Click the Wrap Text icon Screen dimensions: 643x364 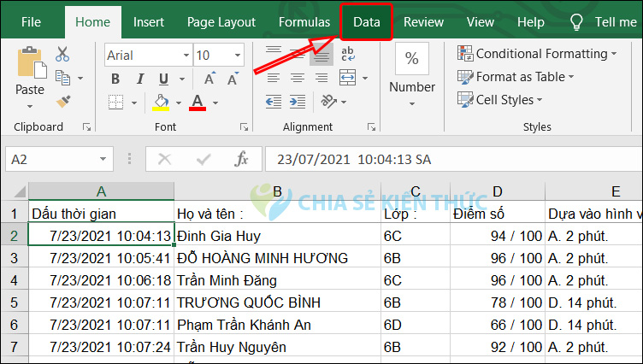point(348,54)
